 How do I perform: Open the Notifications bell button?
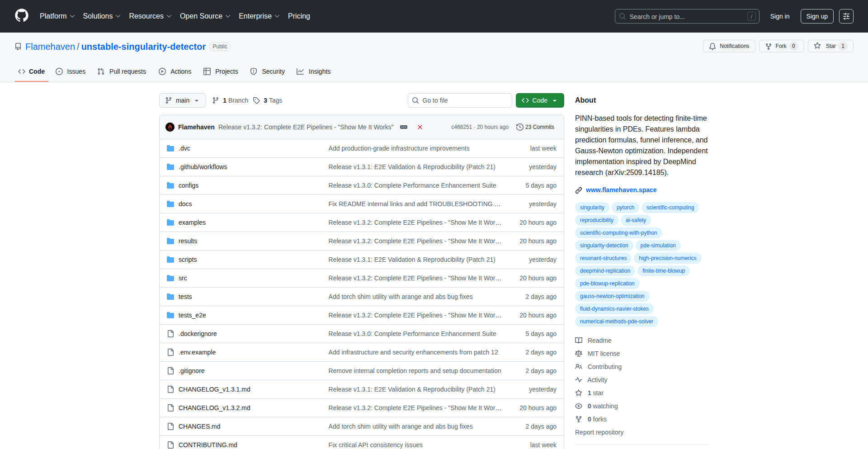pyautogui.click(x=729, y=46)
